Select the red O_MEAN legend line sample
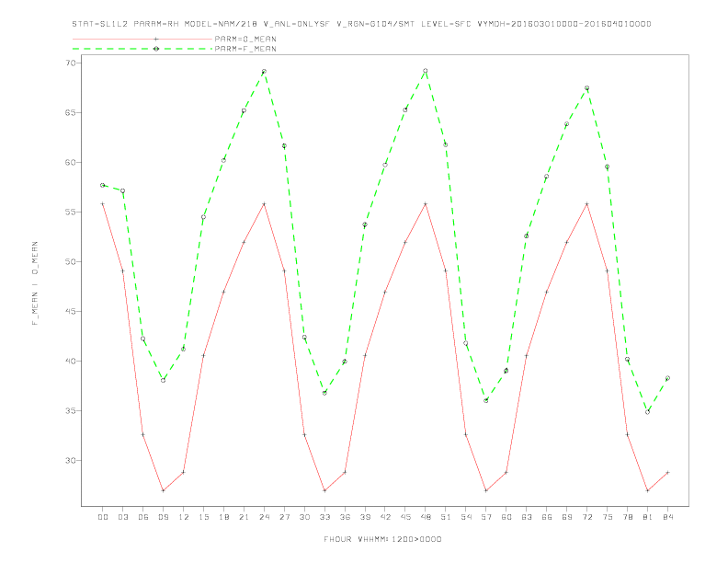Screen dimensions: 728x563 click(142, 39)
